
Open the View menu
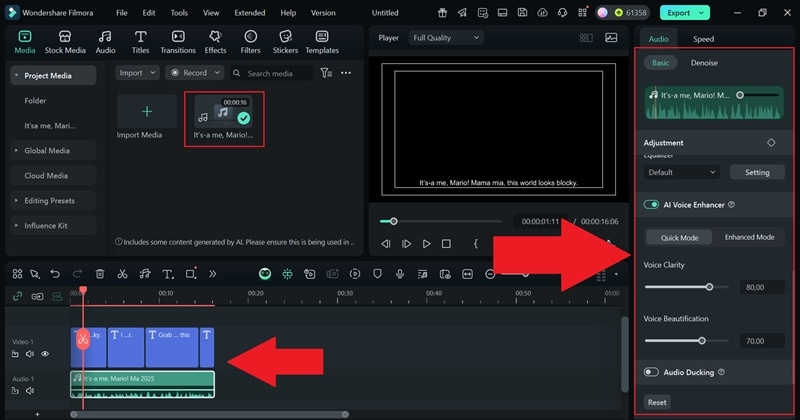pos(211,13)
